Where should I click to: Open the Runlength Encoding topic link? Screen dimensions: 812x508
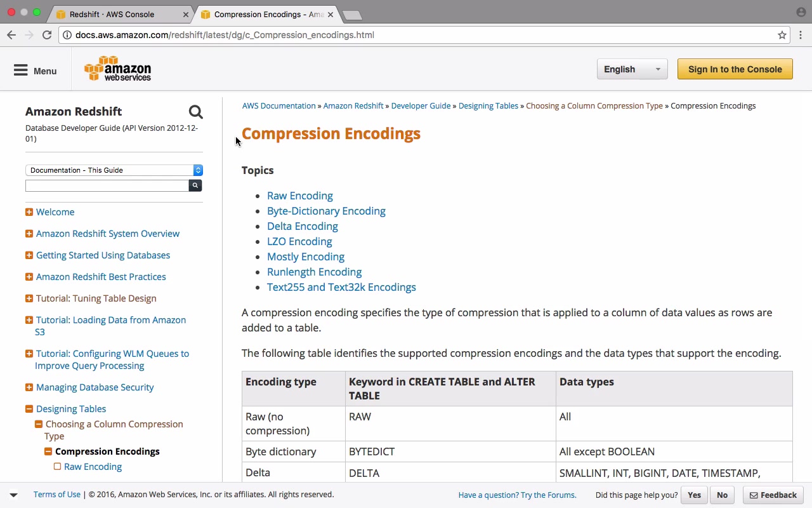pyautogui.click(x=314, y=272)
